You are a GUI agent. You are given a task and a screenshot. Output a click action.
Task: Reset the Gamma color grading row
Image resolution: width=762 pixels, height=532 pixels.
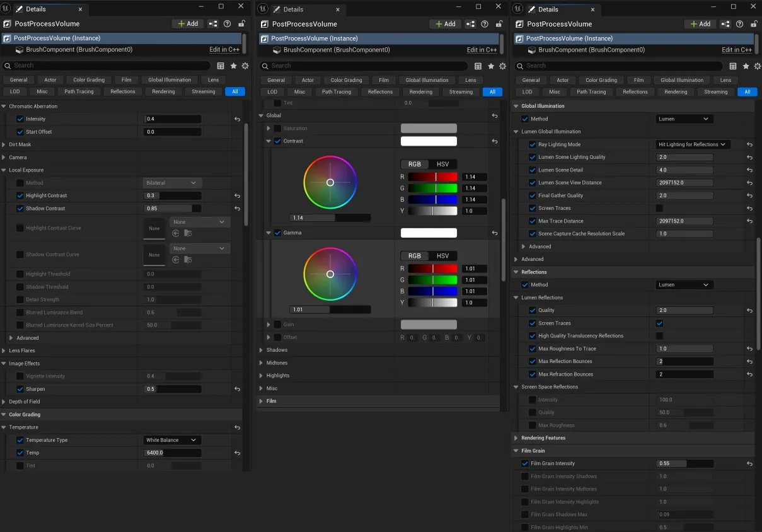[x=495, y=233]
